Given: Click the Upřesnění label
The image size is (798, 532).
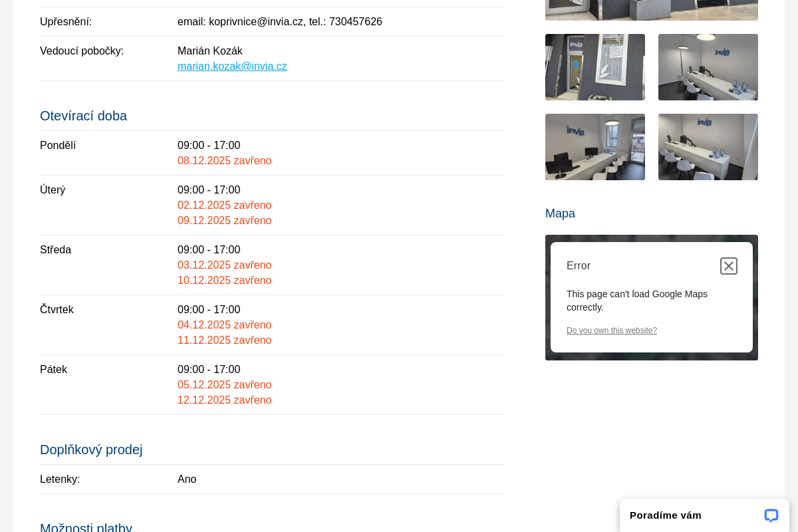Looking at the screenshot, I should tap(66, 22).
